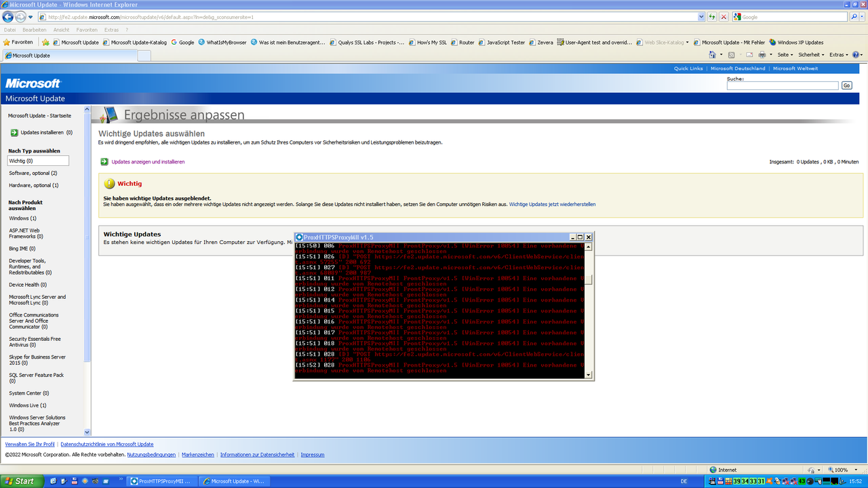Open the Sicherheit dropdown menu
Viewport: 868px width, 488px height.
(811, 54)
